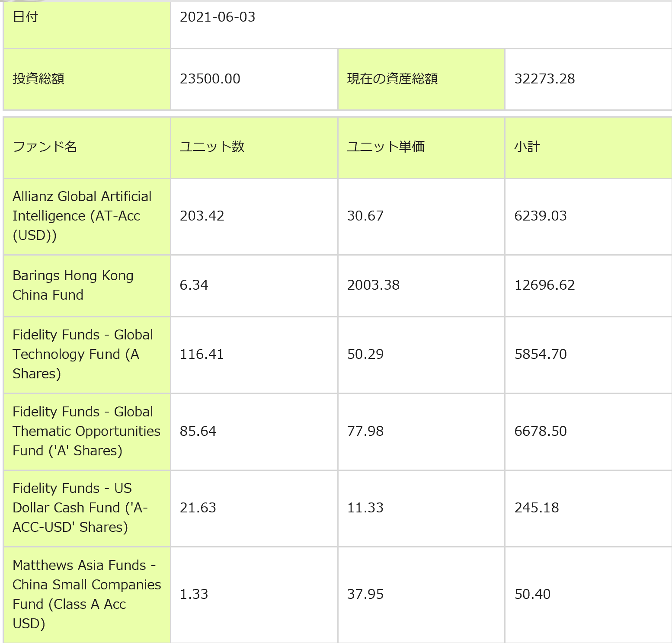This screenshot has height=643, width=672.
Task: Click Fidelity Global Thematic Opportunities Fund name
Action: point(86,431)
